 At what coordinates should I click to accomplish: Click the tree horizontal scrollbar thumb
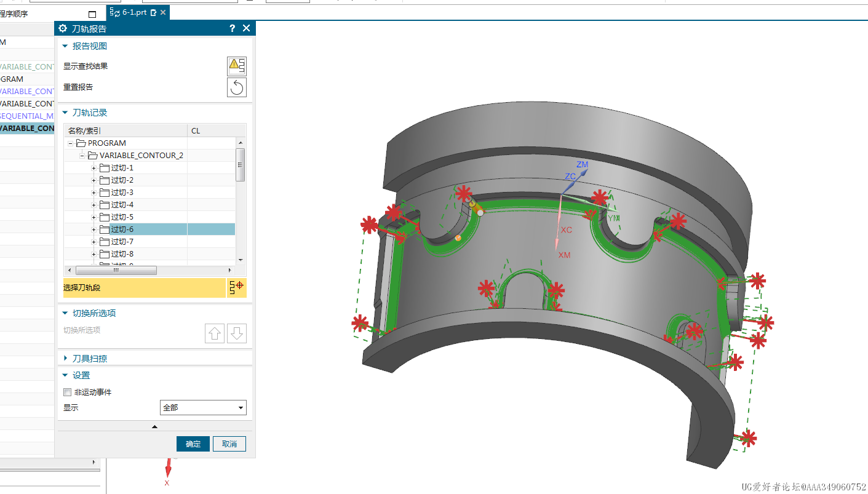[116, 270]
